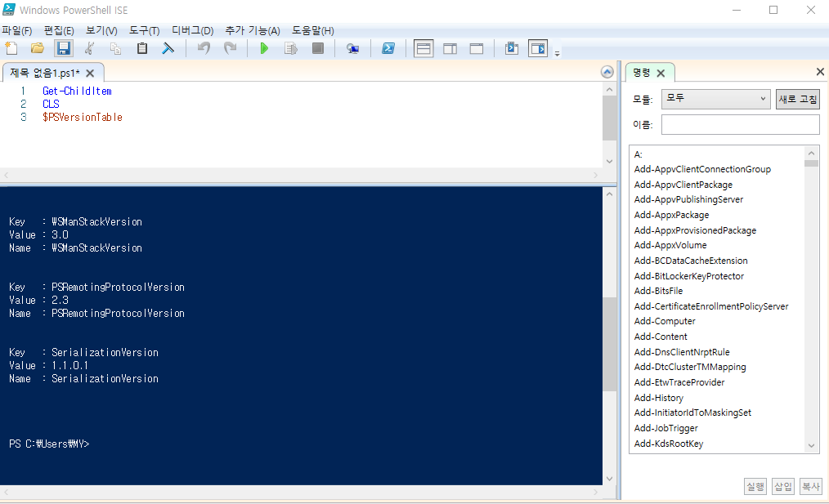Image resolution: width=829 pixels, height=504 pixels.
Task: Select Add-BitsFile command
Action: point(658,291)
